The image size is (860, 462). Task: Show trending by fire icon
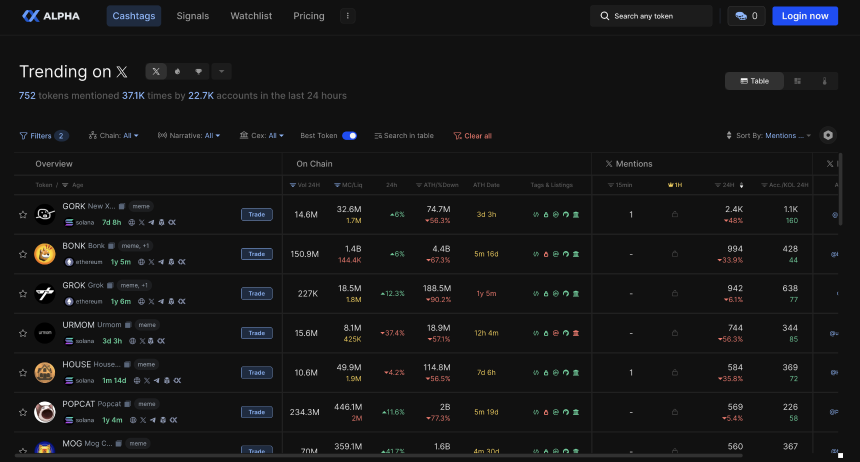pyautogui.click(x=177, y=71)
